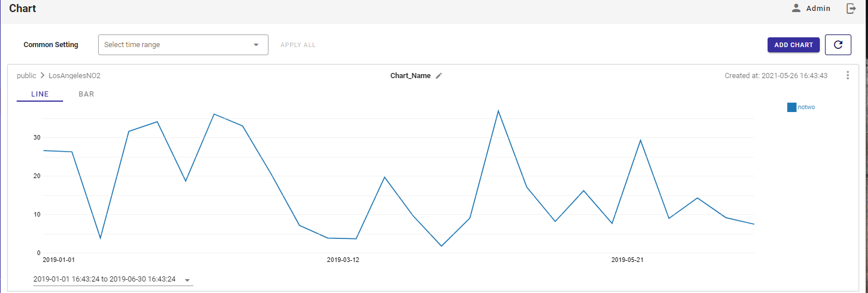Click the 2019-03-12 x-axis label
Screen dimensions: 868x293
[x=343, y=260]
